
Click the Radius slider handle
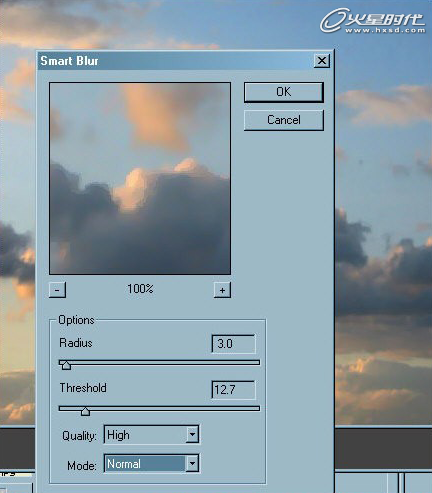[x=66, y=365]
